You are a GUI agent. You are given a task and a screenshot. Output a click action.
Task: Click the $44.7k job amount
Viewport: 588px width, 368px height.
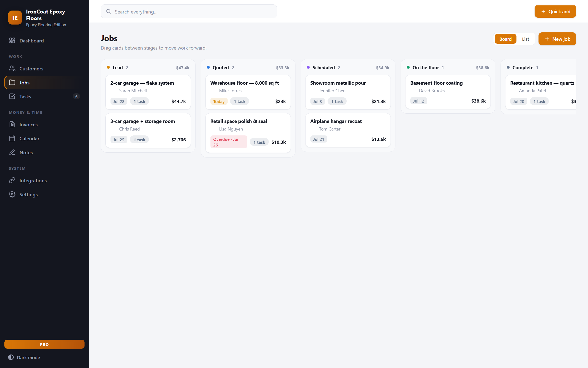179,101
